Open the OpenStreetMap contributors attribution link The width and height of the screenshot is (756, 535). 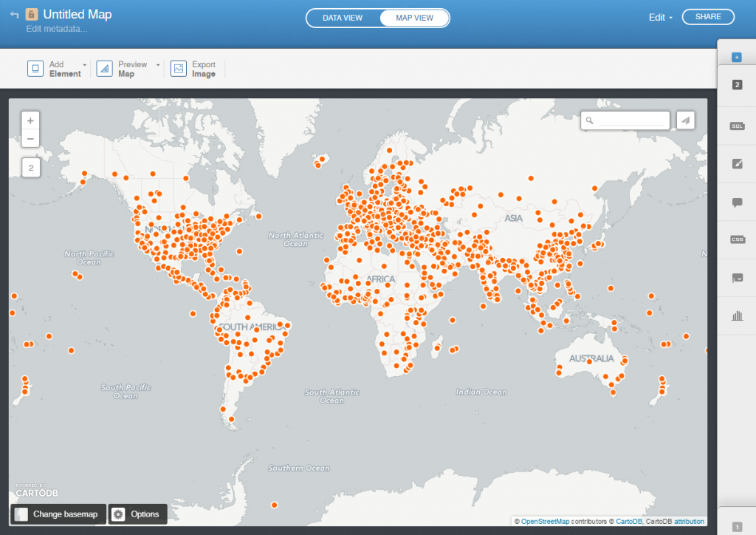[546, 520]
